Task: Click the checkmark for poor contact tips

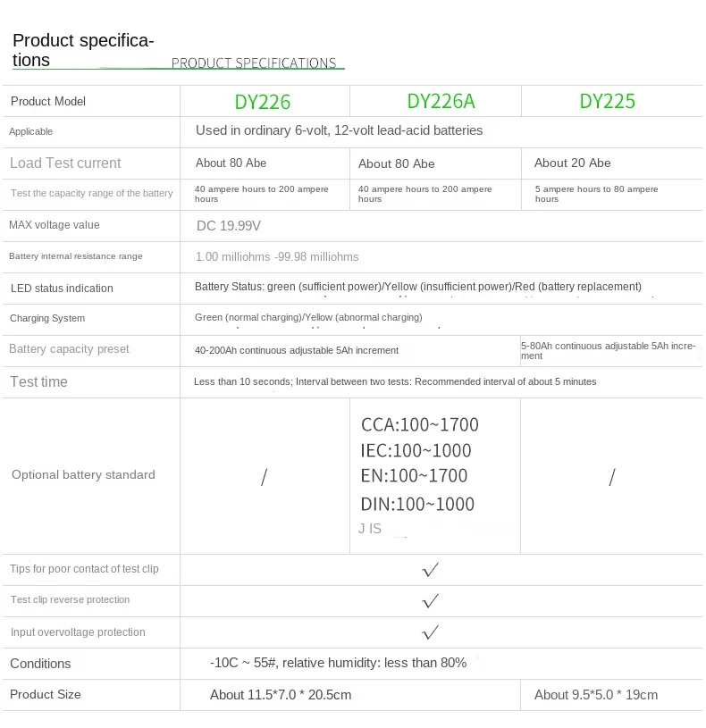Action: [x=430, y=570]
